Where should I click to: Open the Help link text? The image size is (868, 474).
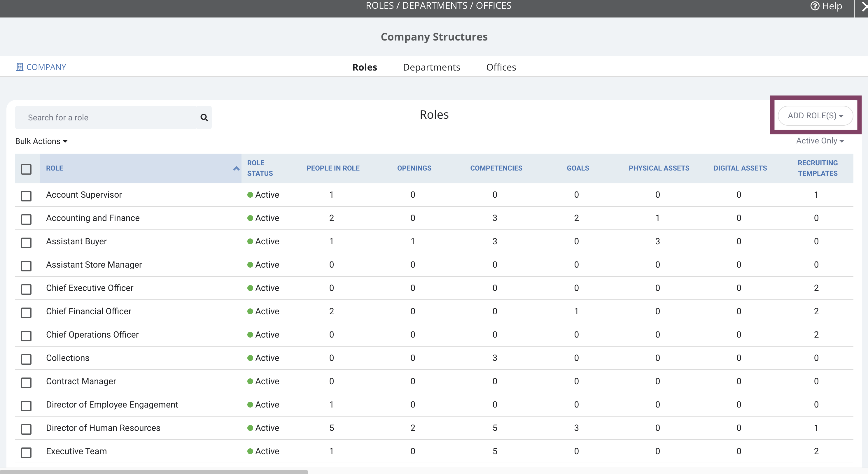click(832, 6)
